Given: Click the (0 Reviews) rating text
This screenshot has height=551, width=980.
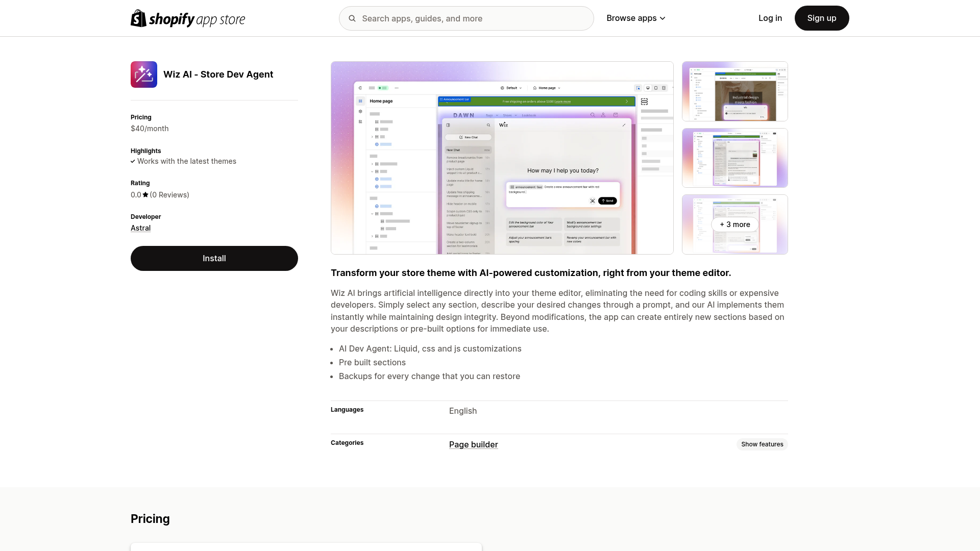Looking at the screenshot, I should click(x=169, y=195).
